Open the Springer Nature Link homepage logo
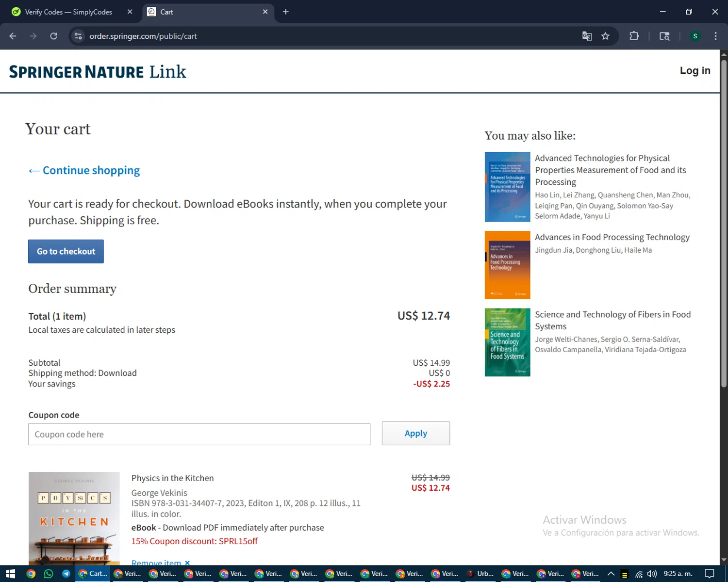Viewport: 728px width, 582px height. [x=98, y=72]
